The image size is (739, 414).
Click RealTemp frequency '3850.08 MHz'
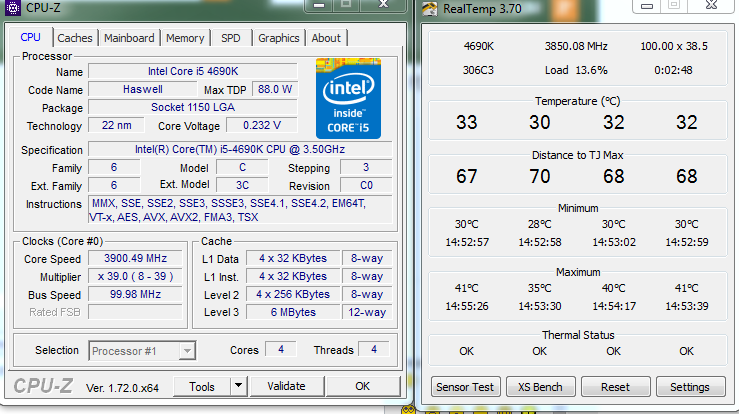coord(576,46)
